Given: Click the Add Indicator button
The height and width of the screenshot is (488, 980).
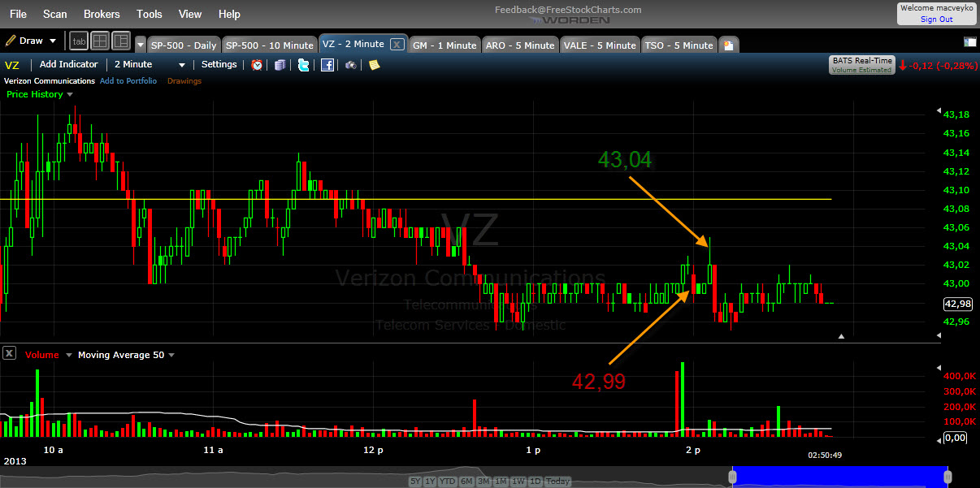Looking at the screenshot, I should 68,64.
